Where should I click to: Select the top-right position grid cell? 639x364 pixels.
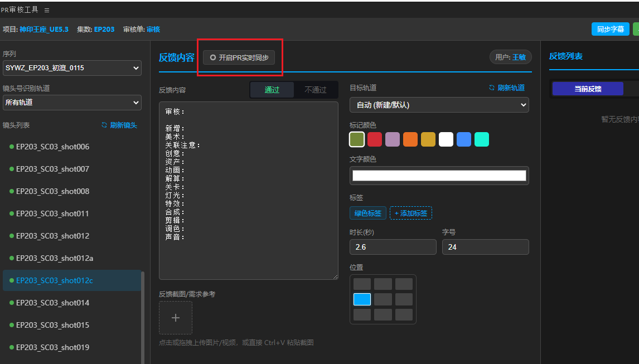[x=404, y=284]
